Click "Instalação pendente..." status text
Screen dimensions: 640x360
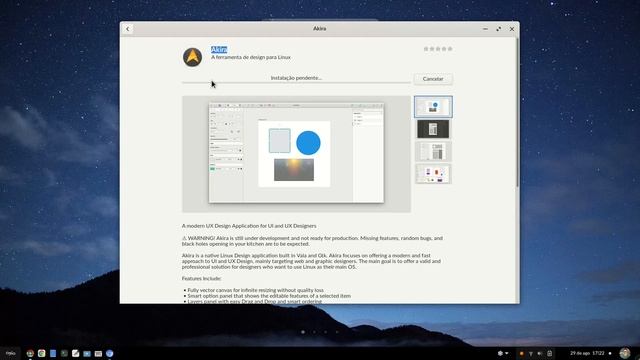[x=296, y=78]
